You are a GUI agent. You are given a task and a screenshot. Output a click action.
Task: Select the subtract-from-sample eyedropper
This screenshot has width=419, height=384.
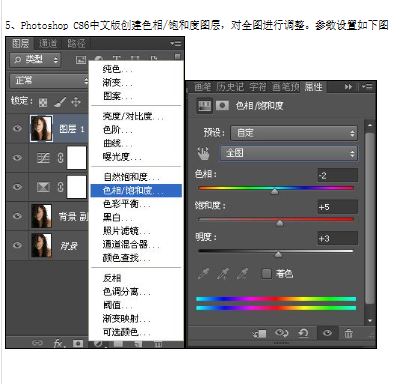tap(243, 274)
